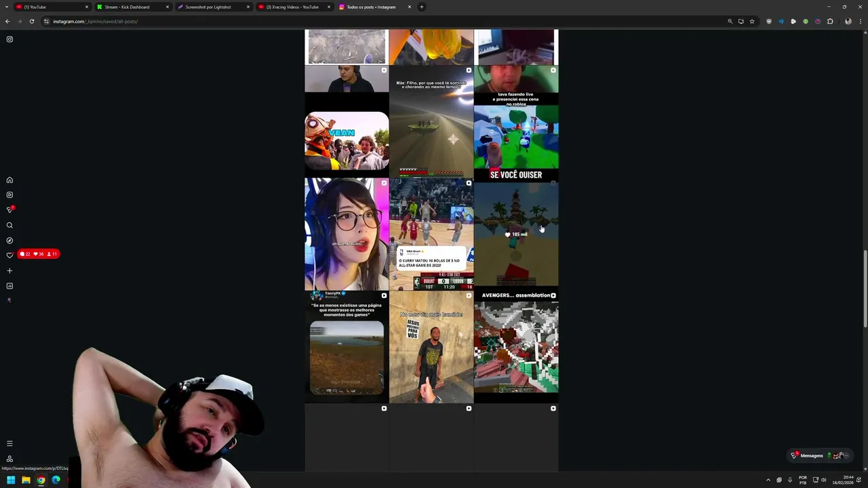Open the Chrome profile avatar
Viewport: 868px width, 488px height.
point(848,21)
